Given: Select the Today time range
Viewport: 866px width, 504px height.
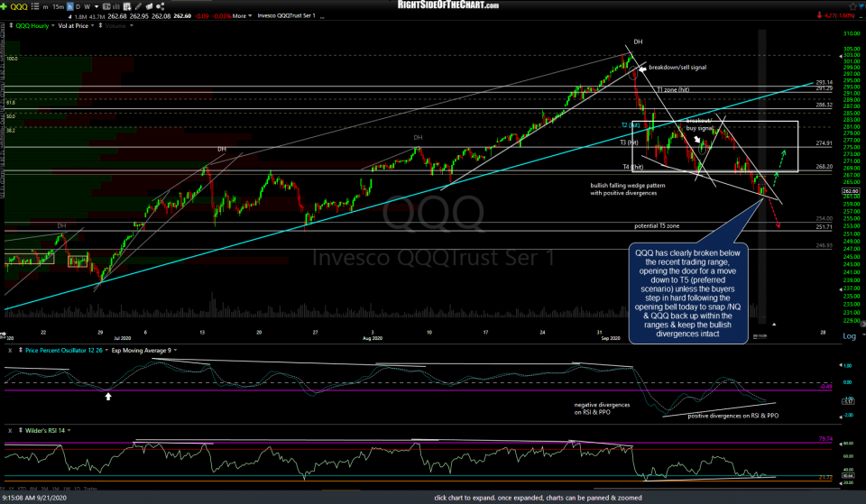Looking at the screenshot, I should [90, 489].
